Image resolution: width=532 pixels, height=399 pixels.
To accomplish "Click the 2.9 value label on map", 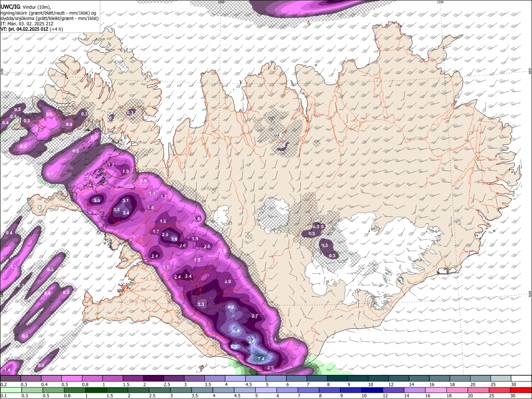I will click(165, 235).
